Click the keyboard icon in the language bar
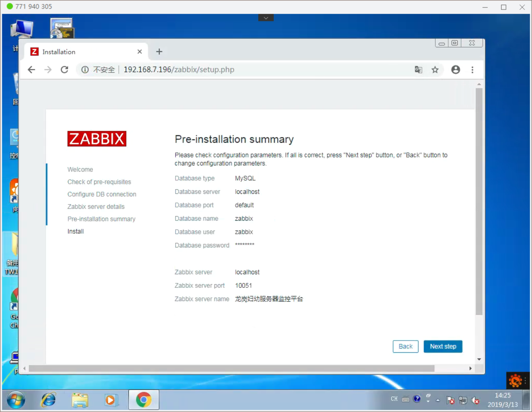Screen dimensions: 532x412 coord(406,399)
